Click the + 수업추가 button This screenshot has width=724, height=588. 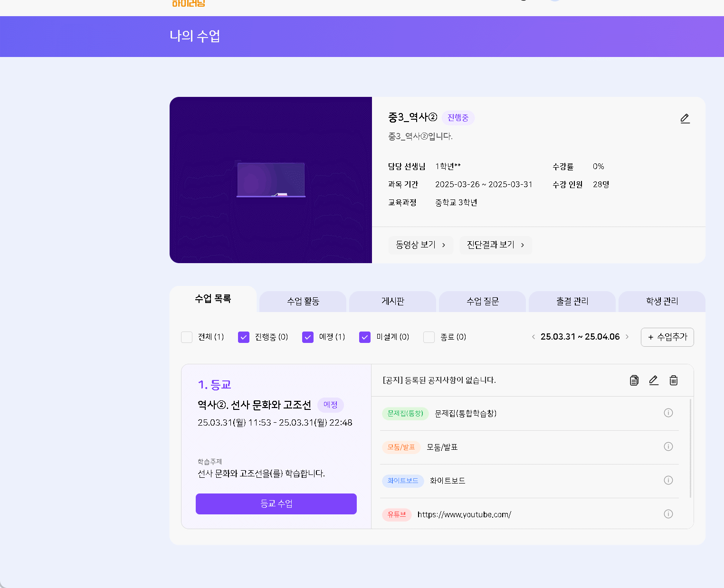tap(667, 337)
